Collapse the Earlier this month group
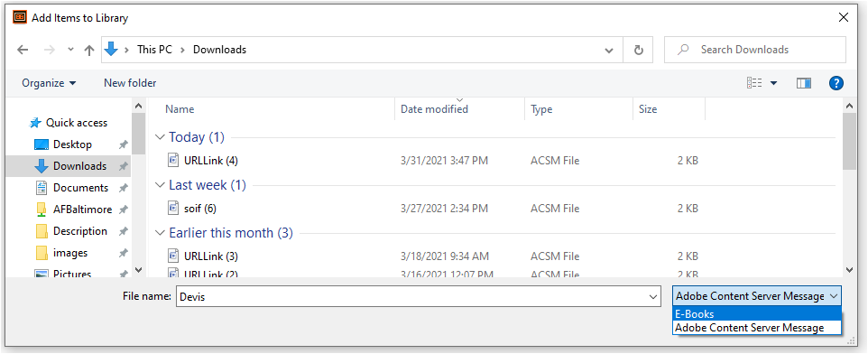Image resolution: width=868 pixels, height=354 pixels. tap(160, 233)
